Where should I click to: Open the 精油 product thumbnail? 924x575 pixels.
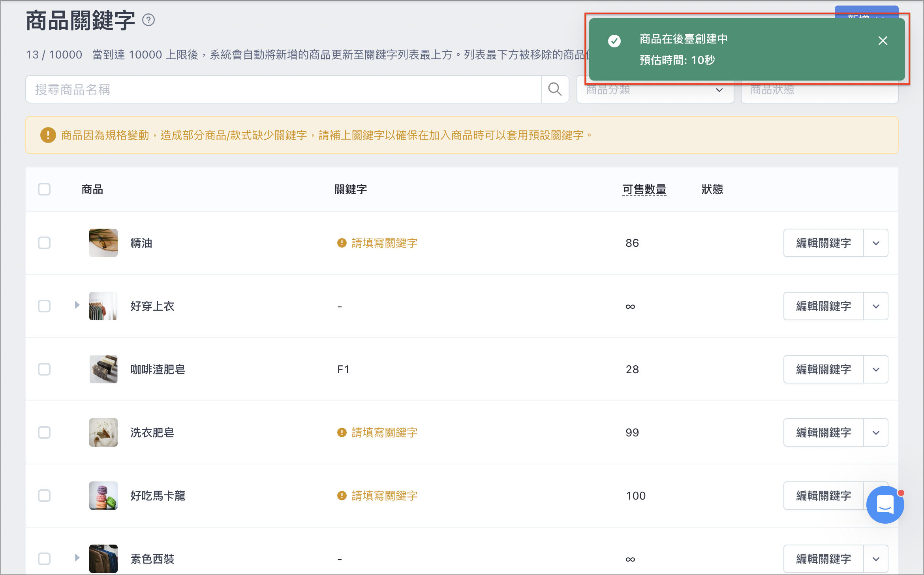103,243
